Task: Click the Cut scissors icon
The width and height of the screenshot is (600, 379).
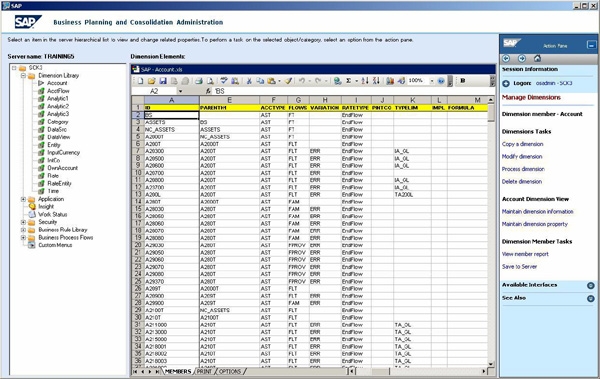Action: pos(249,81)
